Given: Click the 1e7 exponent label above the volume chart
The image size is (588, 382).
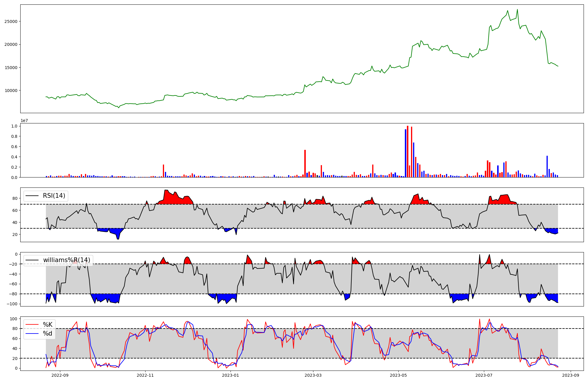Looking at the screenshot, I should (x=24, y=120).
